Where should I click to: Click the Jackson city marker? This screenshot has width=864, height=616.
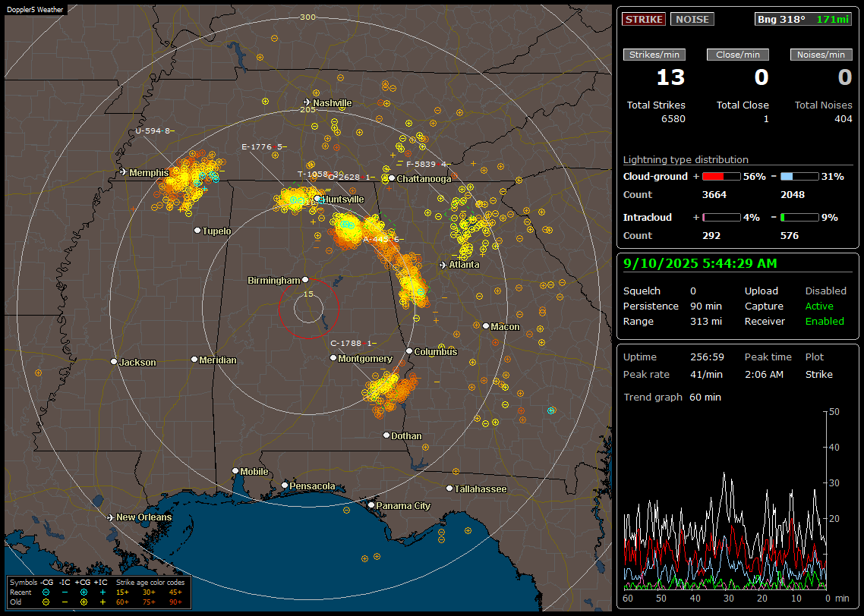point(114,362)
